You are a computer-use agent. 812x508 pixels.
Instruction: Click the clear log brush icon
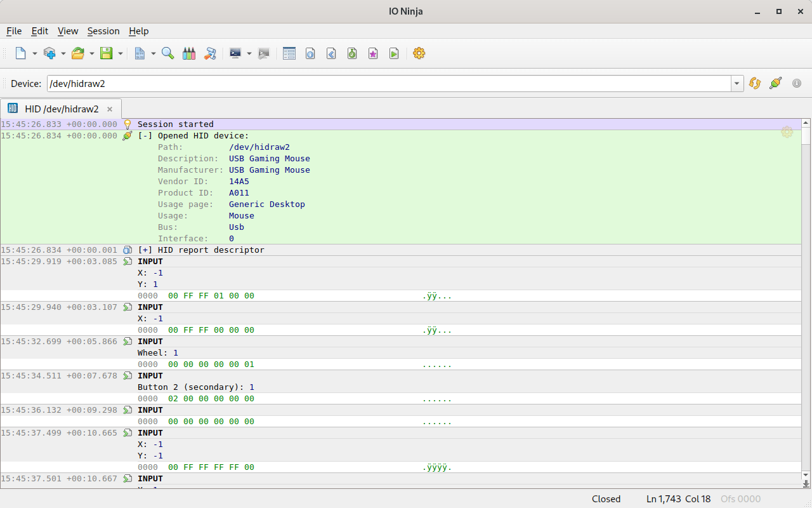(210, 53)
